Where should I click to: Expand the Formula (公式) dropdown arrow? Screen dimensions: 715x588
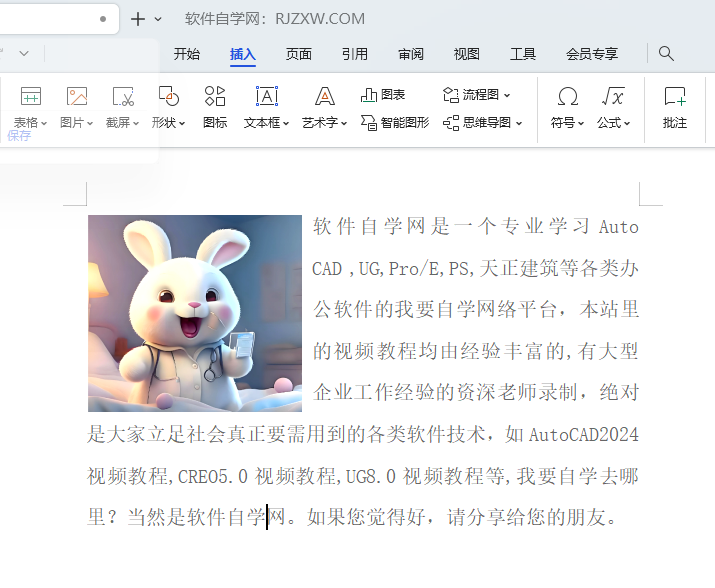(627, 124)
